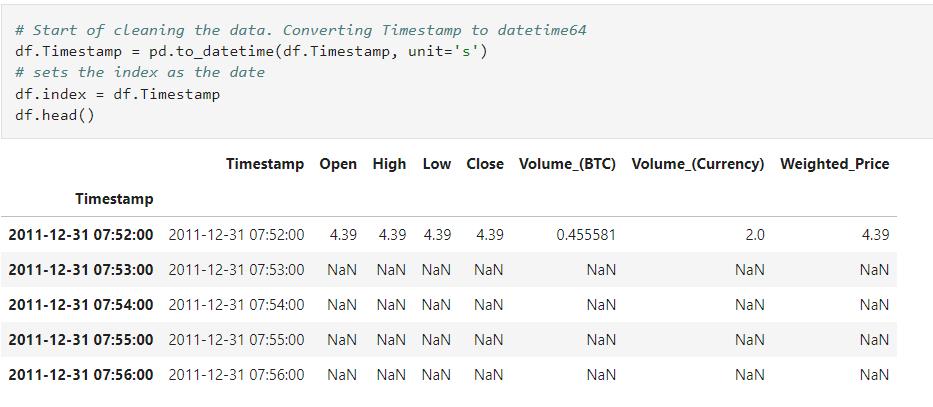Click the Close column header
This screenshot has width=933, height=407.
(485, 164)
